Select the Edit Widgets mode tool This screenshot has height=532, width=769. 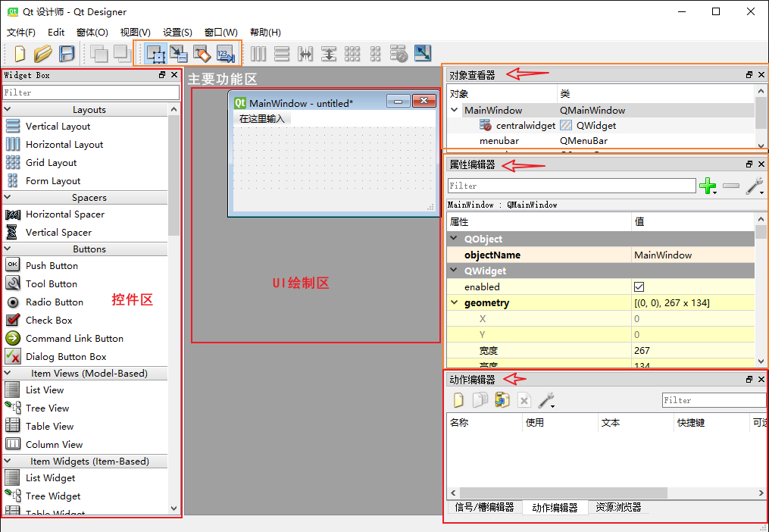click(x=156, y=54)
